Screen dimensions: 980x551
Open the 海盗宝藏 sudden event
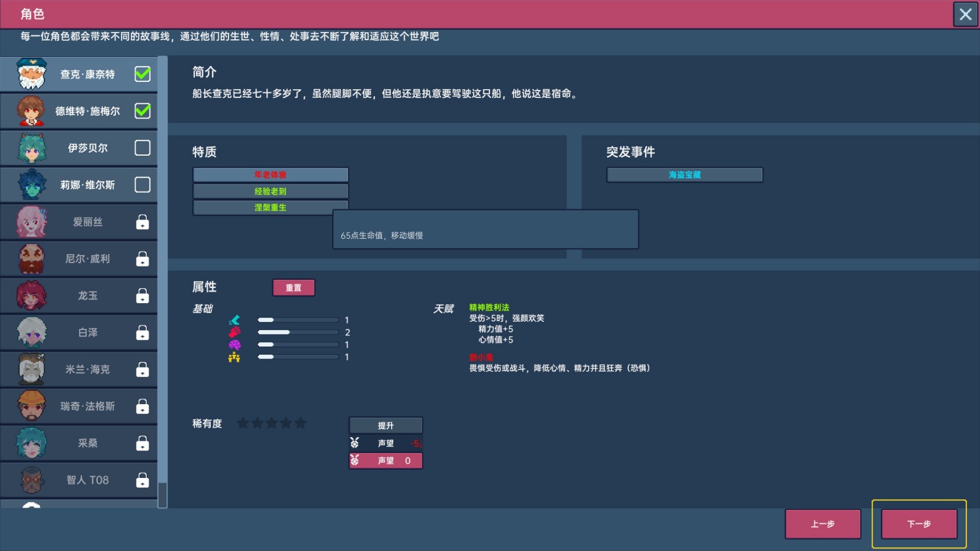click(685, 175)
